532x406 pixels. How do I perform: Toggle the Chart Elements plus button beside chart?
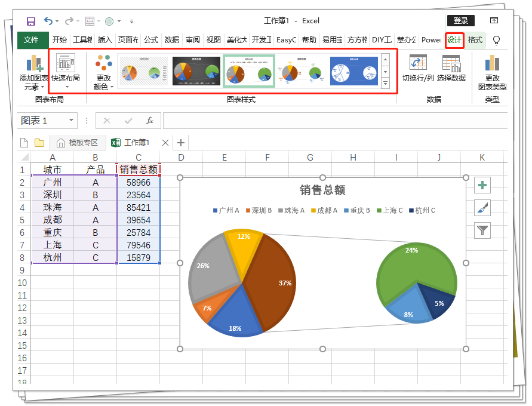(481, 185)
